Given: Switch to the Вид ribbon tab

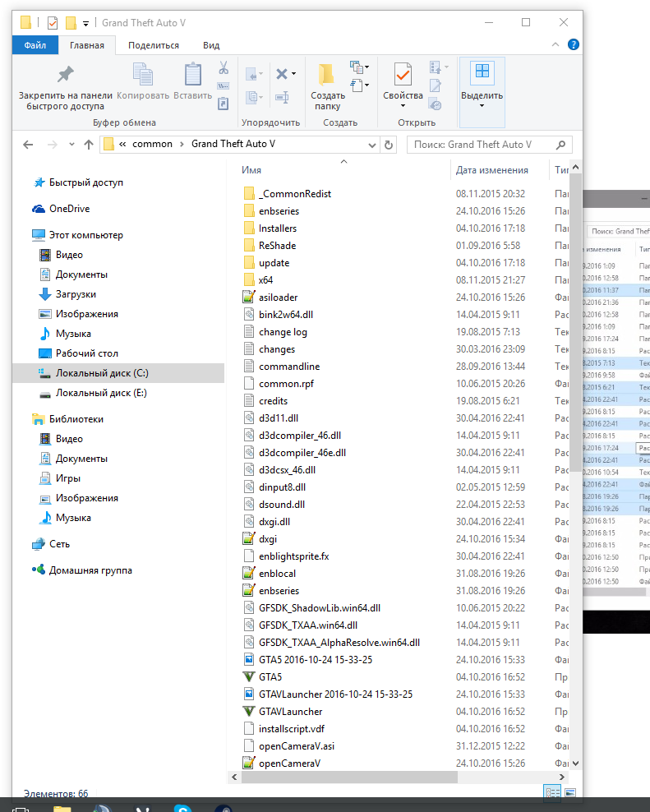Looking at the screenshot, I should (211, 45).
